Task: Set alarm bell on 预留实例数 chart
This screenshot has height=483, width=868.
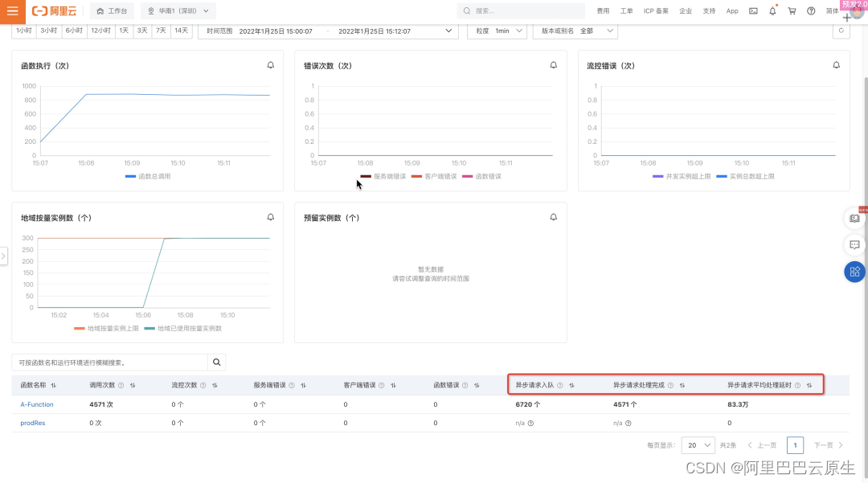Action: 554,218
